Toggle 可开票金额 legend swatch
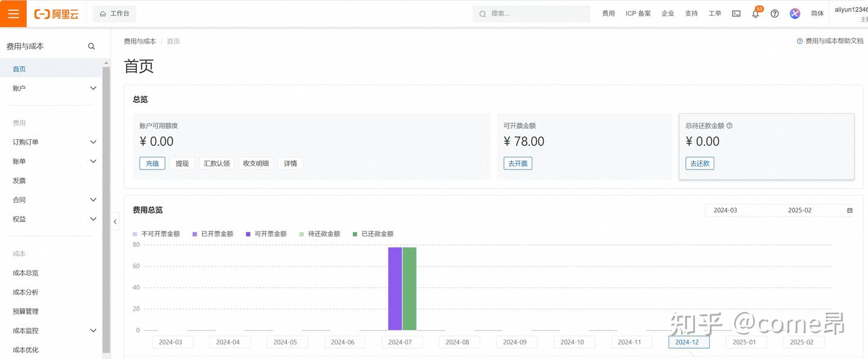This screenshot has height=359, width=868. (248, 234)
